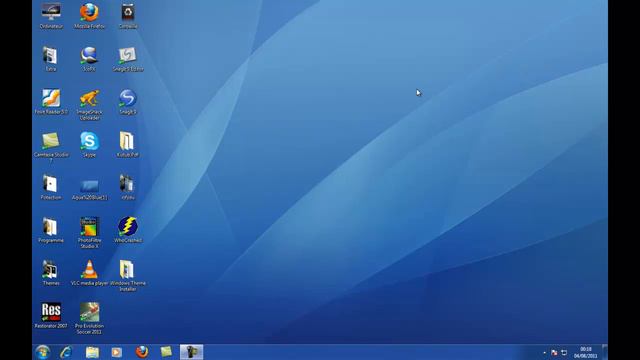Open Windows Explorer folder in the taskbar

coord(92,352)
